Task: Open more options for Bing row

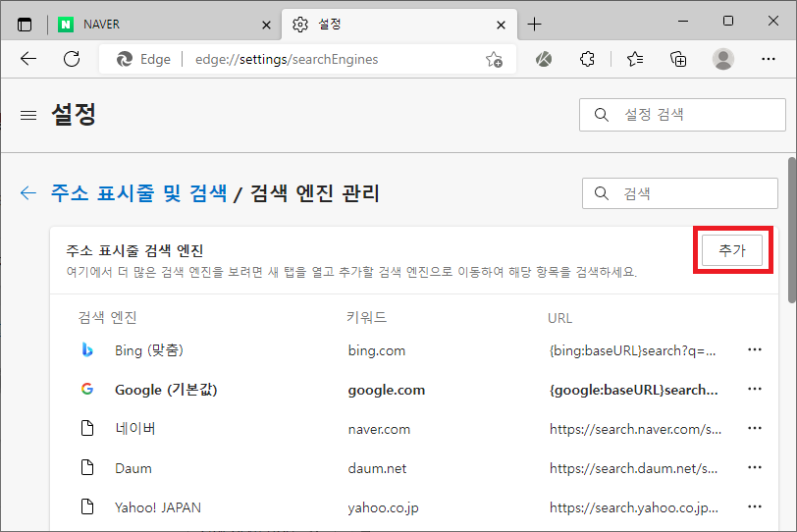Action: (755, 349)
